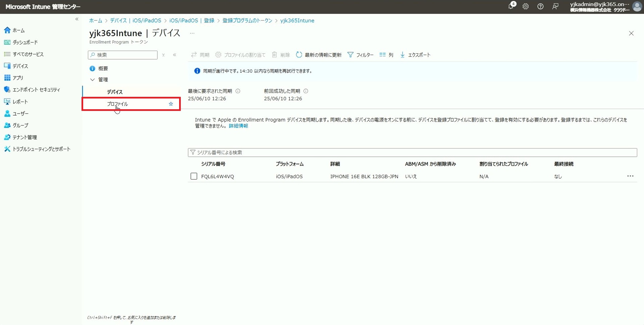Favorite プロファイル with star icon
Screen dimensions: 644x325
pyautogui.click(x=171, y=104)
